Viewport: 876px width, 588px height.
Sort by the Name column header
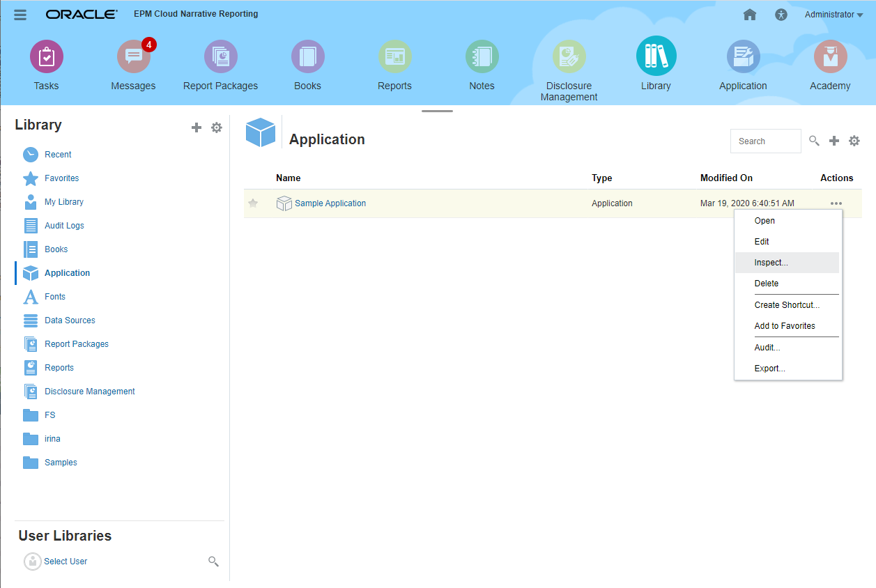pyautogui.click(x=289, y=178)
